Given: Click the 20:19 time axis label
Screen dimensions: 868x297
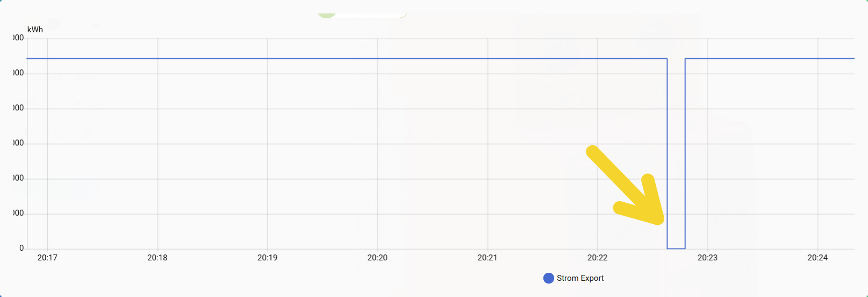Looking at the screenshot, I should (x=268, y=258).
